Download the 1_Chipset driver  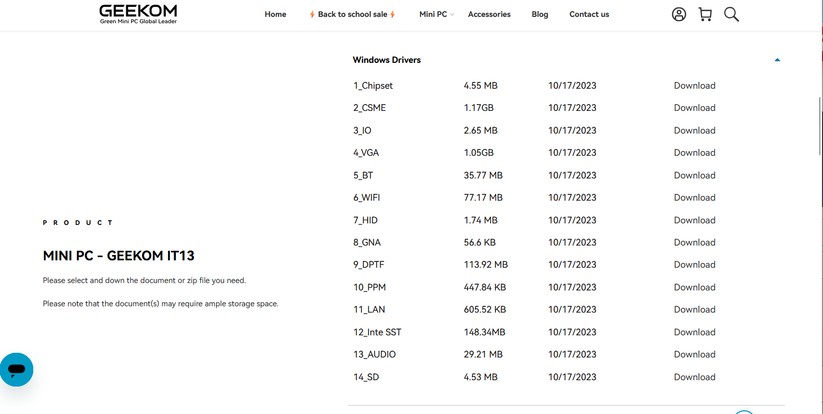[694, 86]
